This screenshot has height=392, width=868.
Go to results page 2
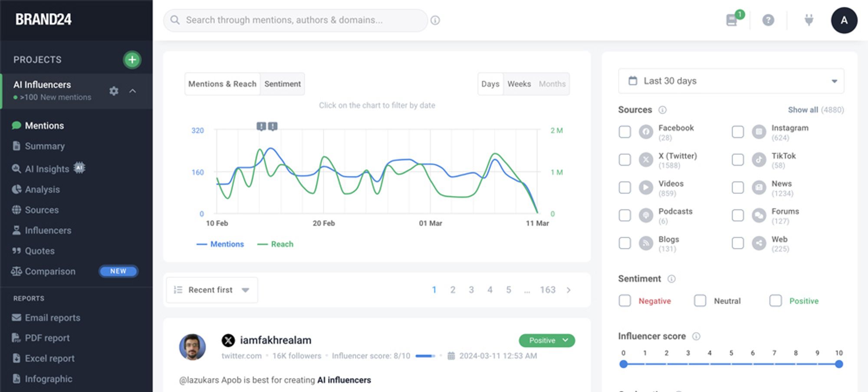(453, 290)
